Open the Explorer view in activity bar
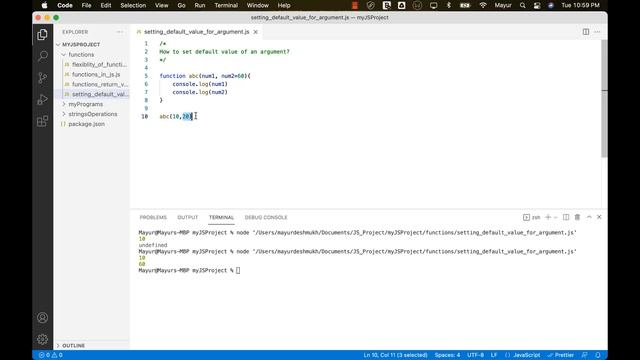Screen dimensions: 640x360 click(x=42, y=35)
